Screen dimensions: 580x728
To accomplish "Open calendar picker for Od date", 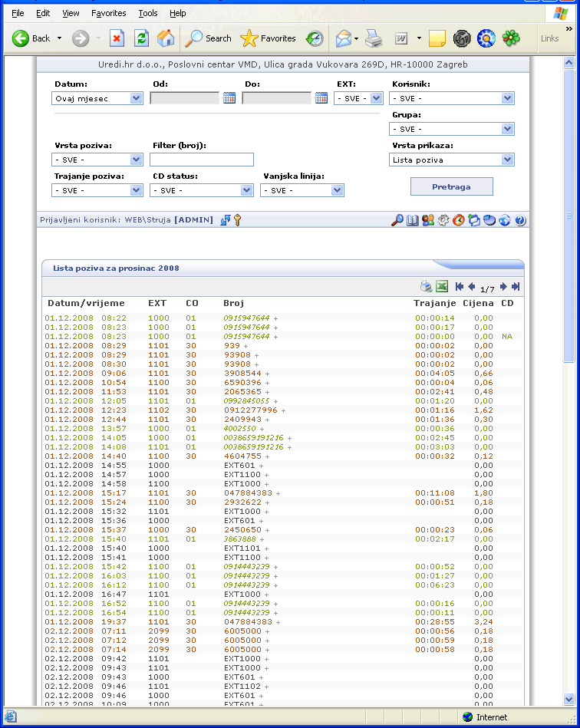I will click(x=229, y=98).
